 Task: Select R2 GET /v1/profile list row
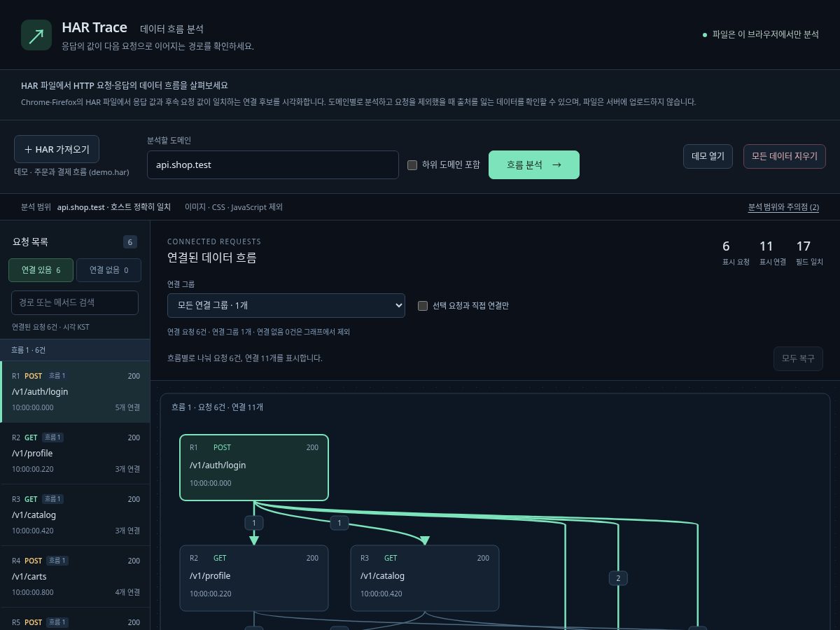(x=75, y=454)
